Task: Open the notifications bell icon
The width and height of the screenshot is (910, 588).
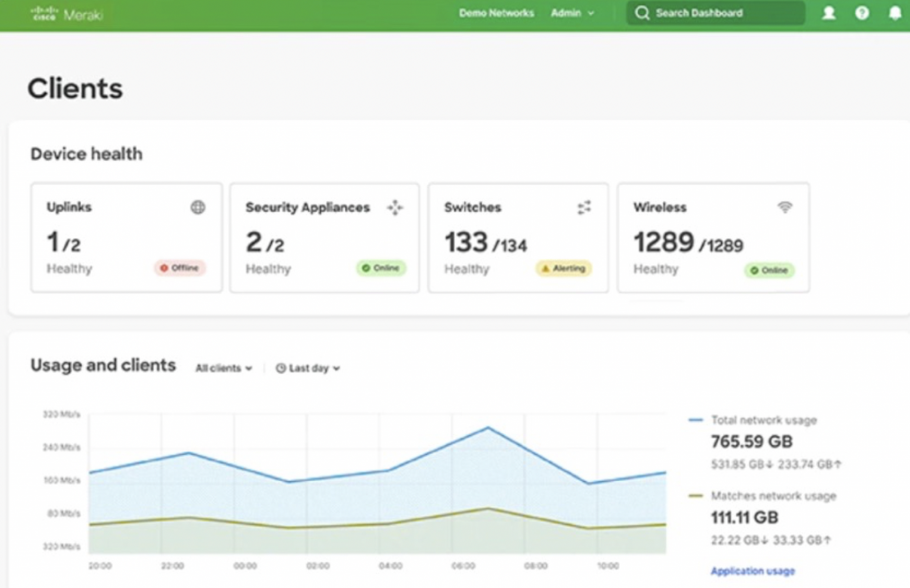Action: (x=895, y=13)
